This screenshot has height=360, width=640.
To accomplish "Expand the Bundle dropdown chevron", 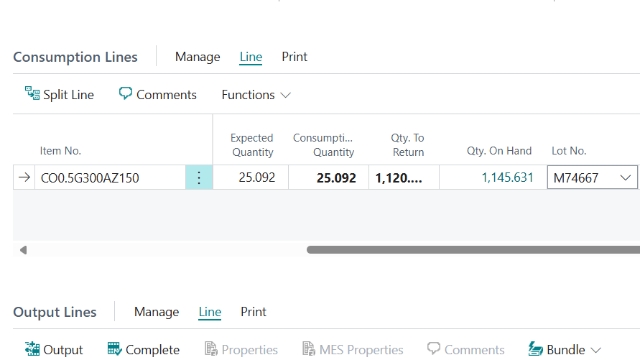I will [x=596, y=350].
